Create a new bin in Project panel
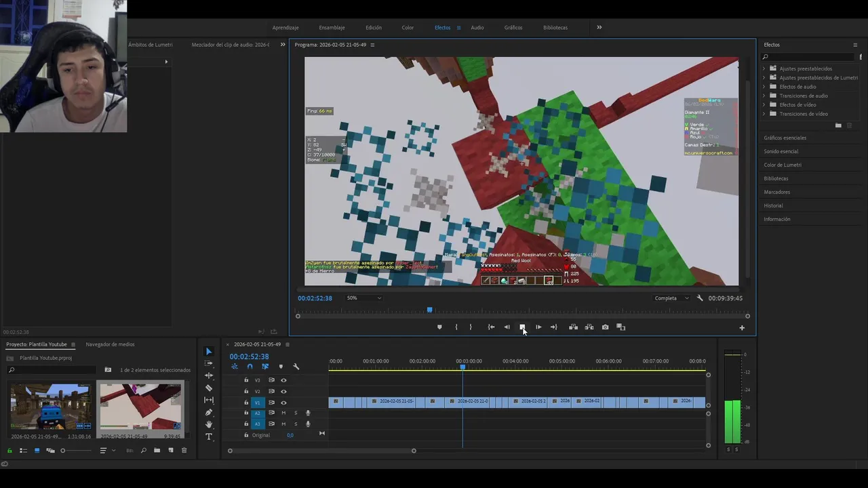Screen dimensions: 868x488 157,451
